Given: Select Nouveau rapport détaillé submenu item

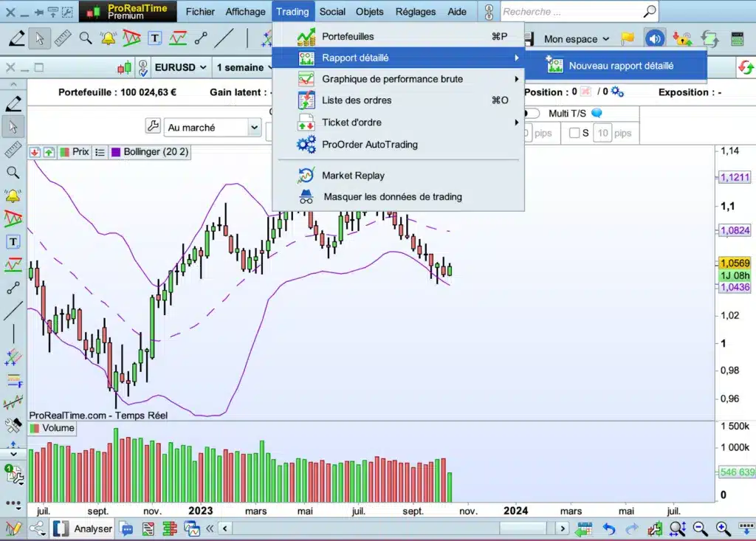Looking at the screenshot, I should (620, 66).
